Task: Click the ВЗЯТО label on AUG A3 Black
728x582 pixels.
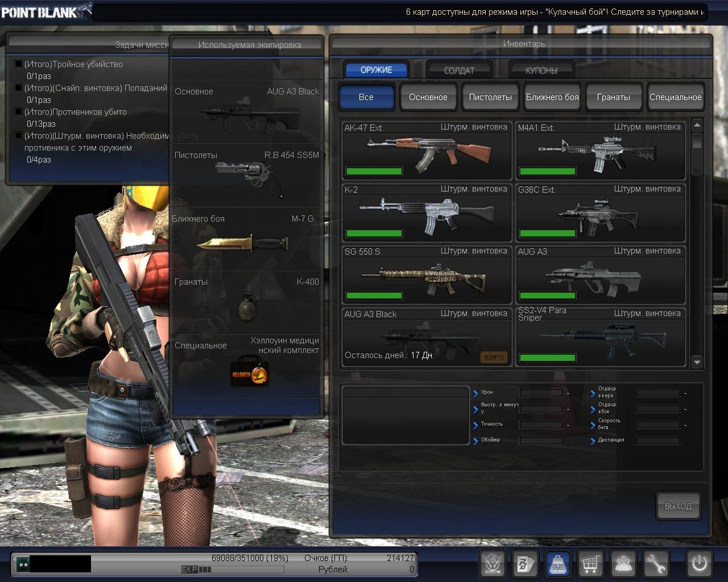Action: (x=494, y=357)
